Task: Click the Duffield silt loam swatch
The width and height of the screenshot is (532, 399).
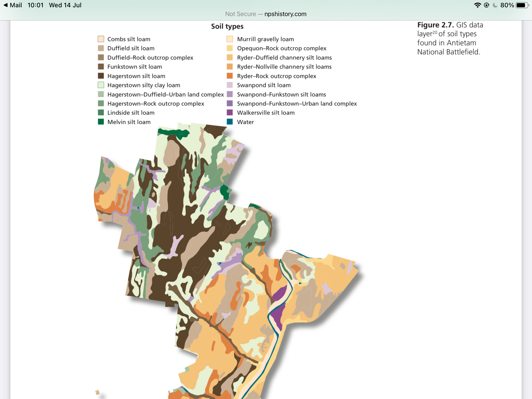Action: [x=101, y=48]
